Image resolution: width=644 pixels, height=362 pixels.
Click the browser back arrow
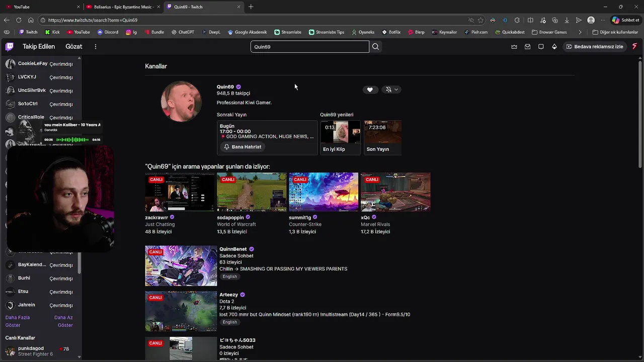click(7, 20)
